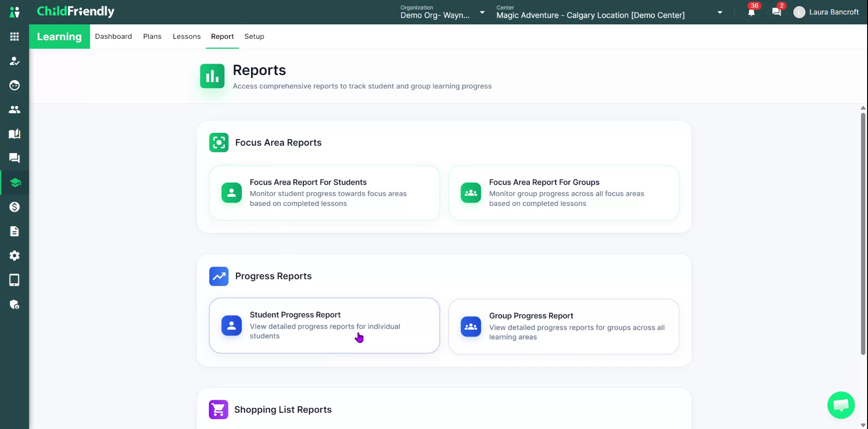
Task: Click the tablet device sidebar icon
Action: [14, 280]
